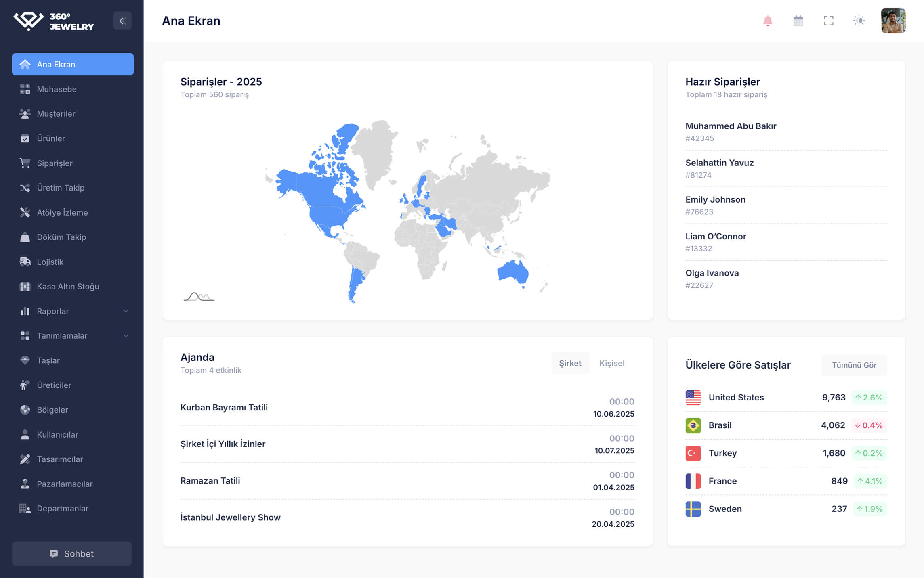Open Lojistik truck icon item

[25, 262]
